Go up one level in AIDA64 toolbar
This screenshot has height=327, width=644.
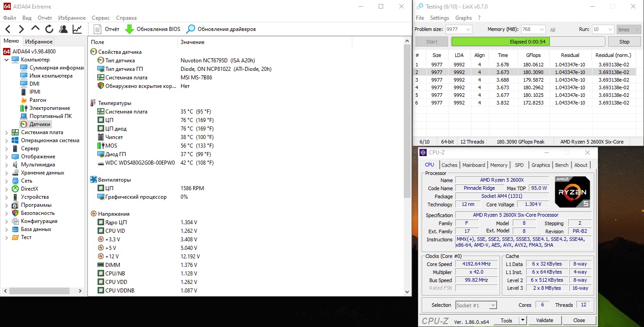[35, 28]
